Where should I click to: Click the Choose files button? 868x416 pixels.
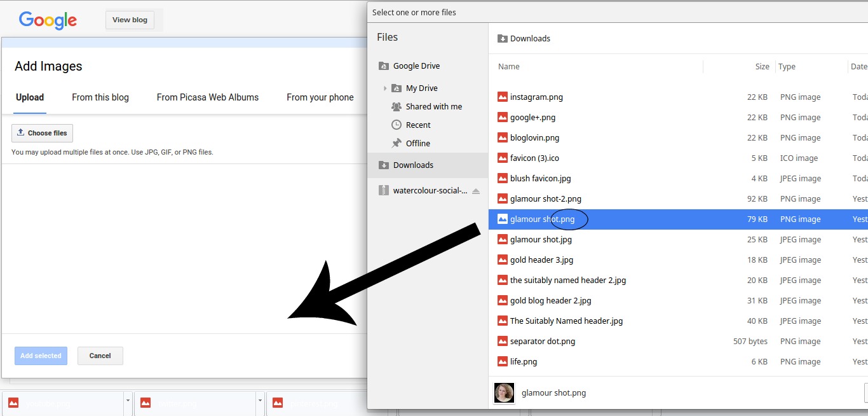pyautogui.click(x=42, y=133)
